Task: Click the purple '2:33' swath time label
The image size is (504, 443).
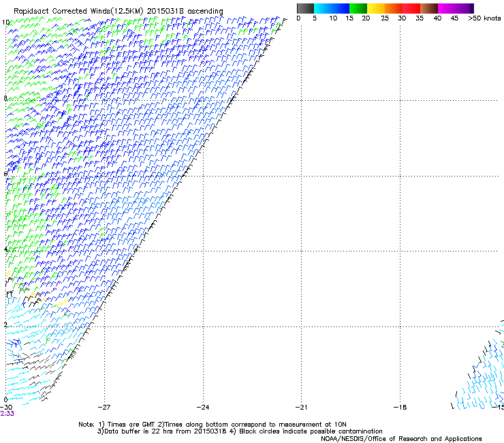Action: [x=7, y=414]
